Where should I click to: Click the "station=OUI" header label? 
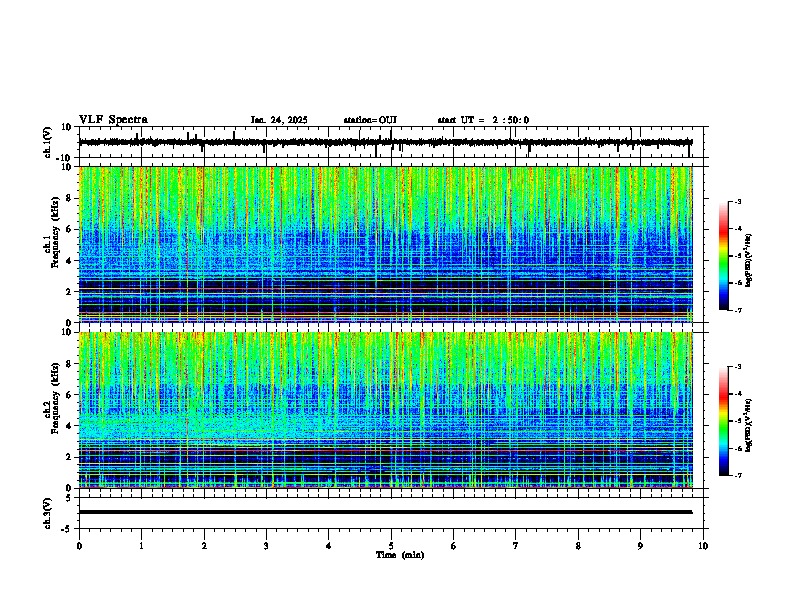(370, 120)
